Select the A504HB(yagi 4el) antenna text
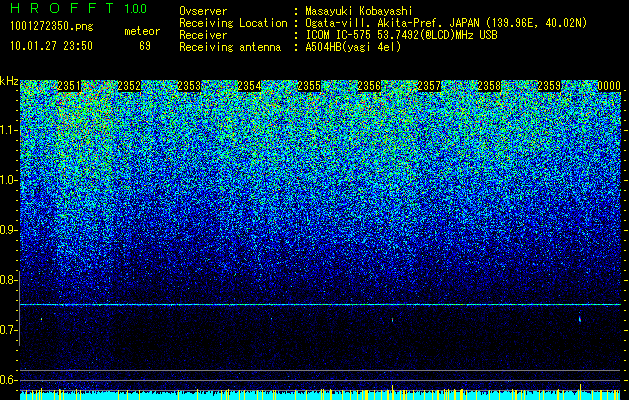 click(x=353, y=47)
